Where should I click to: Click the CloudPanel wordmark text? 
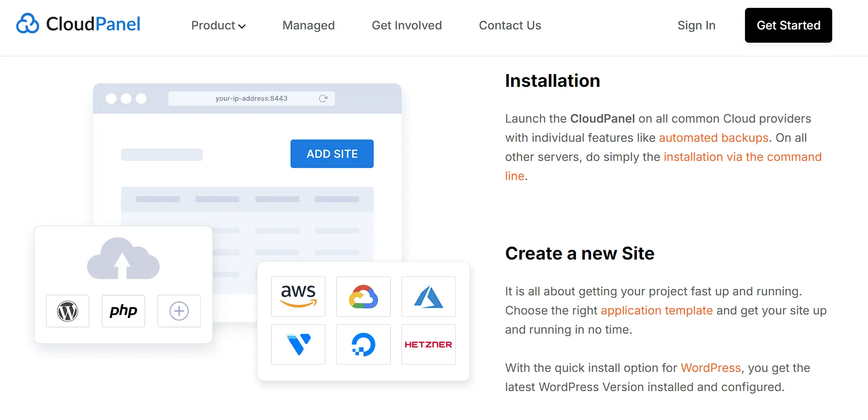pos(93,24)
